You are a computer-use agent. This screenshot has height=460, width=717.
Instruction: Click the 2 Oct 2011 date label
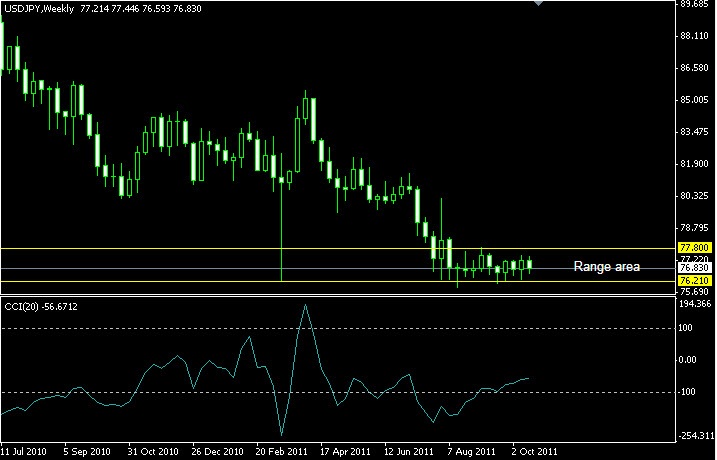535,451
